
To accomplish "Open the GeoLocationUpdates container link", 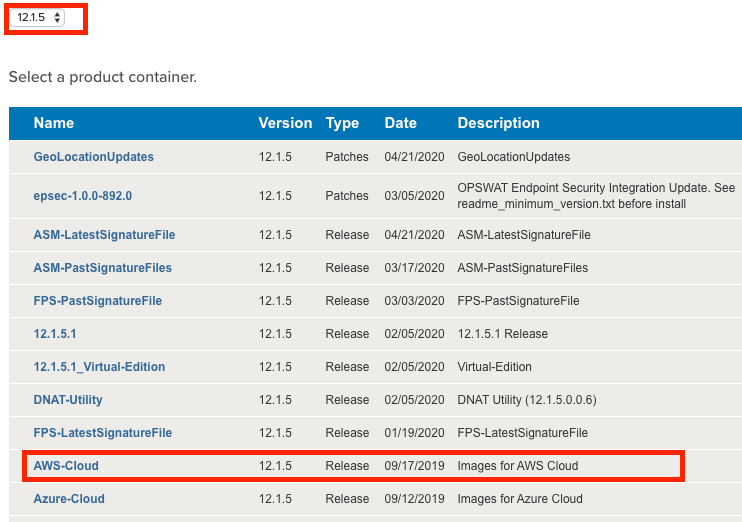I will tap(93, 157).
